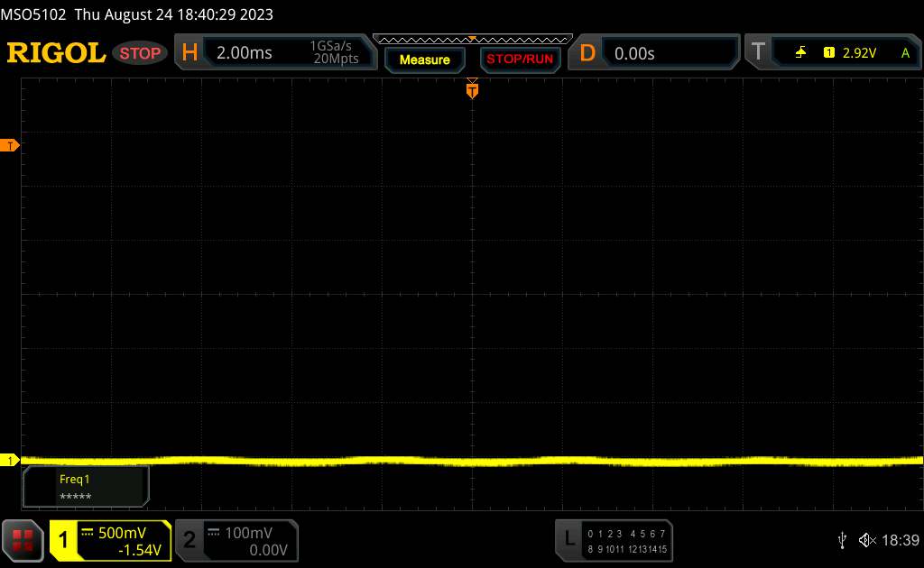Click the horizontal trigger position T marker
The image size is (924, 568).
(472, 89)
